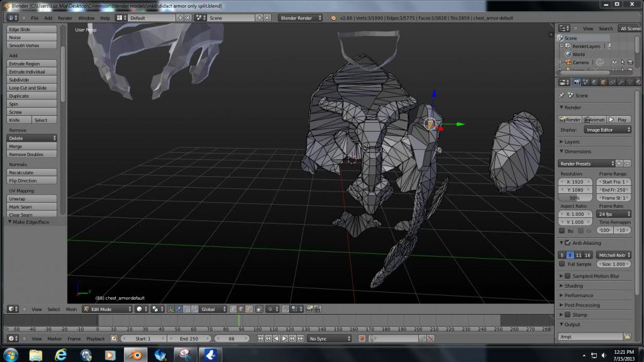This screenshot has height=362, width=644.
Task: Click output folder browse icon
Action: tap(627, 336)
